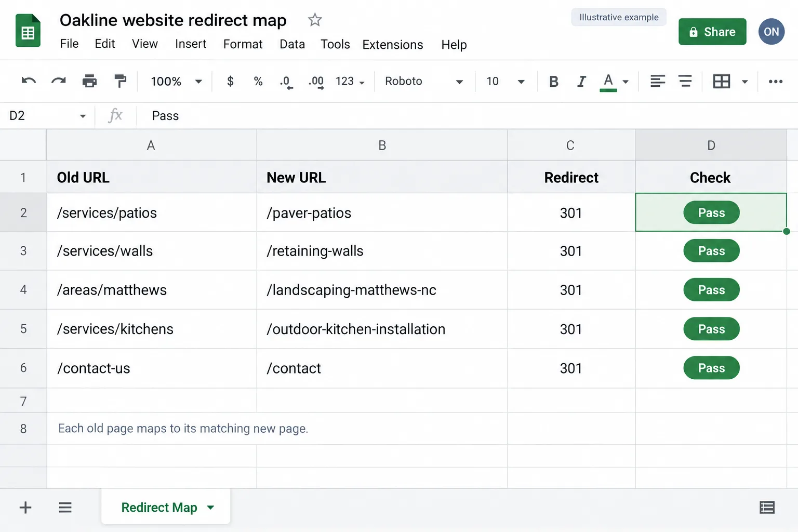Toggle italic formatting

coord(581,82)
